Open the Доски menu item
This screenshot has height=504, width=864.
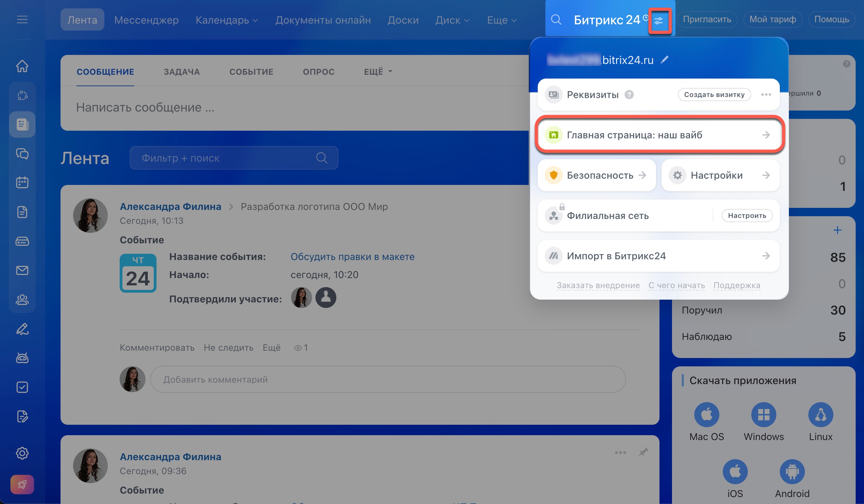click(x=403, y=20)
